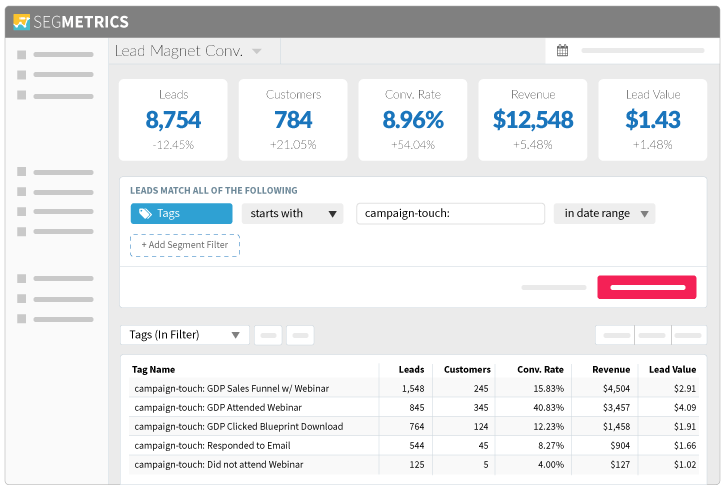Image resolution: width=725 pixels, height=490 pixels.
Task: Click the SegMetrics logo icon
Action: click(21, 22)
